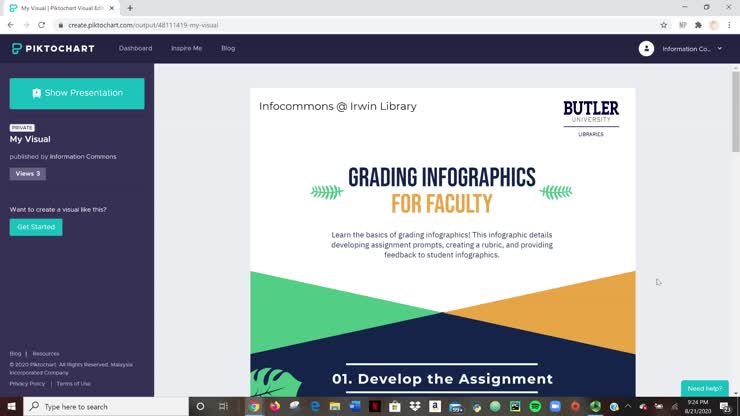The image size is (740, 416).
Task: Click the PRIVATE badge
Action: click(x=22, y=127)
